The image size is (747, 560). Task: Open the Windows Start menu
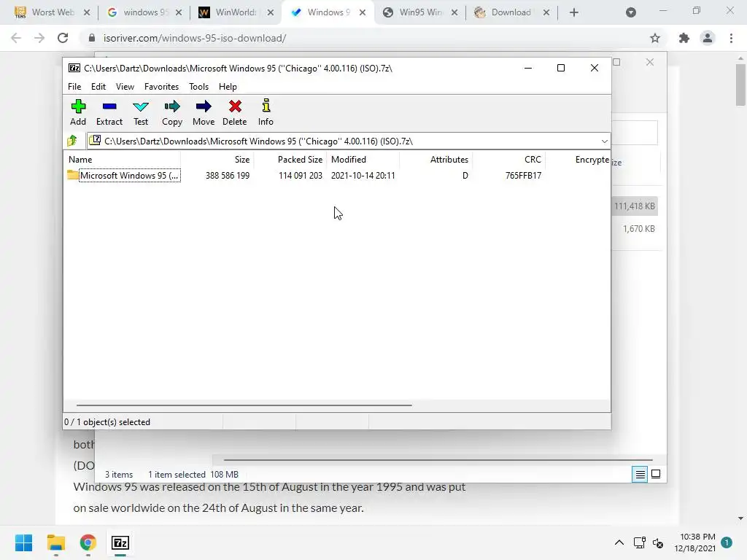[24, 542]
